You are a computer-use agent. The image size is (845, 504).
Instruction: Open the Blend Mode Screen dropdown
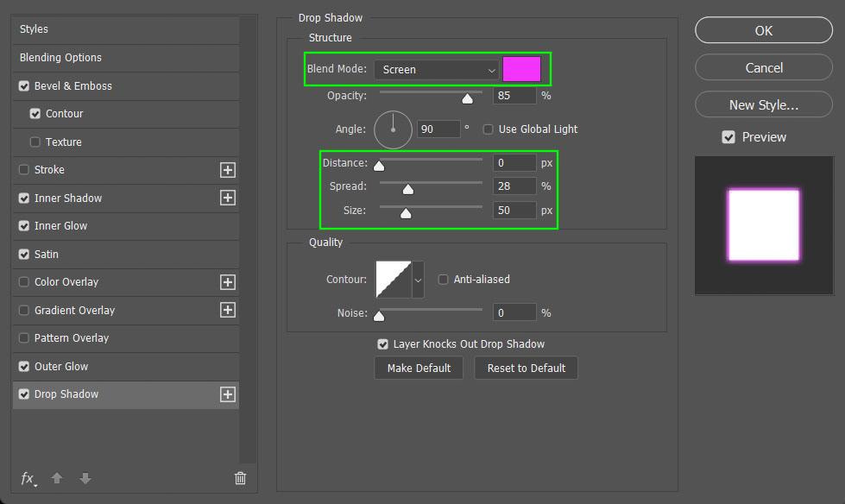click(437, 70)
